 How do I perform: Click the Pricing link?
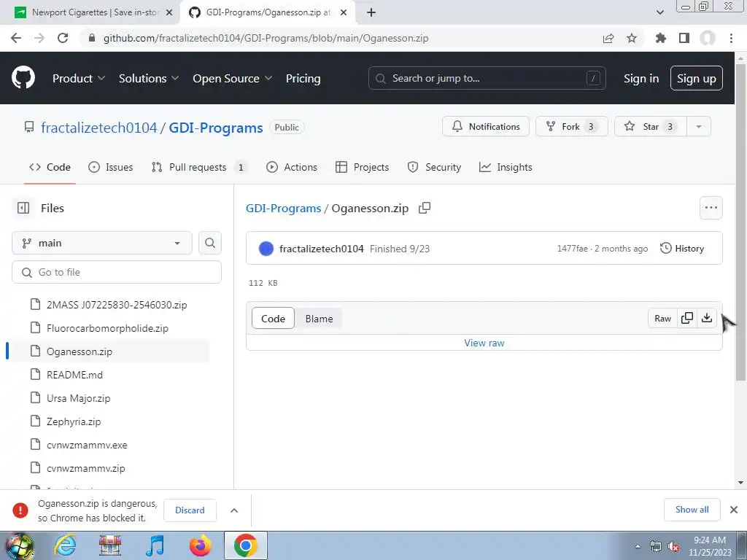(x=303, y=78)
